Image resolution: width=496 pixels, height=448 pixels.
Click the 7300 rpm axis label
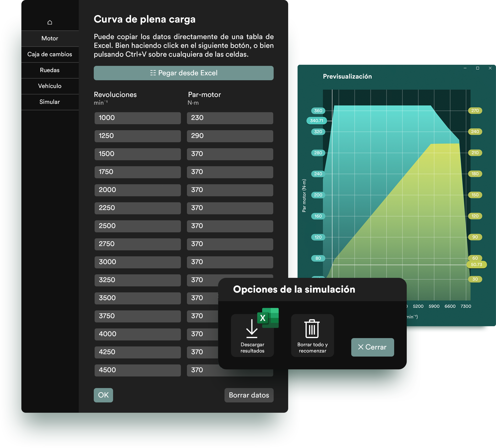click(466, 306)
